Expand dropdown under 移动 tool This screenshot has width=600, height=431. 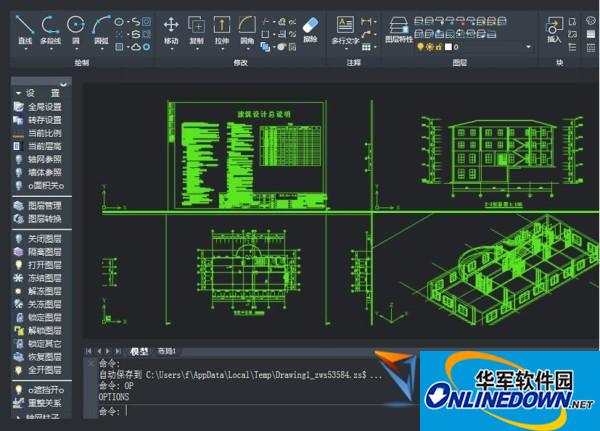coord(171,49)
